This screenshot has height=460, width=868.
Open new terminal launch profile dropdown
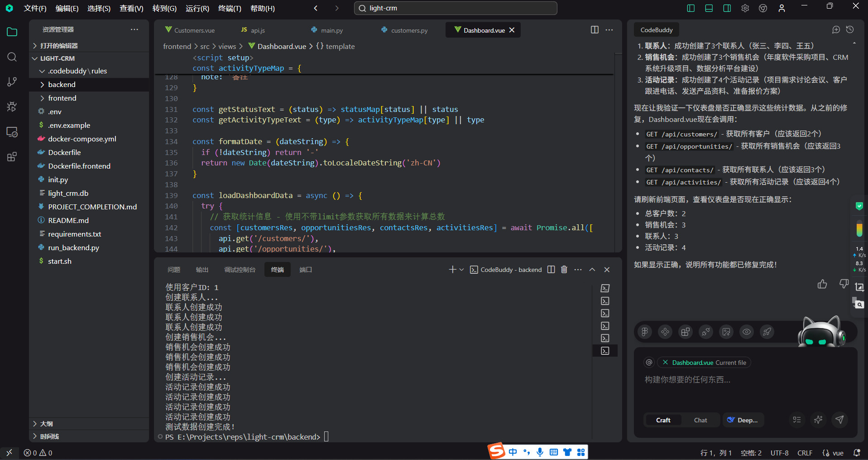461,270
